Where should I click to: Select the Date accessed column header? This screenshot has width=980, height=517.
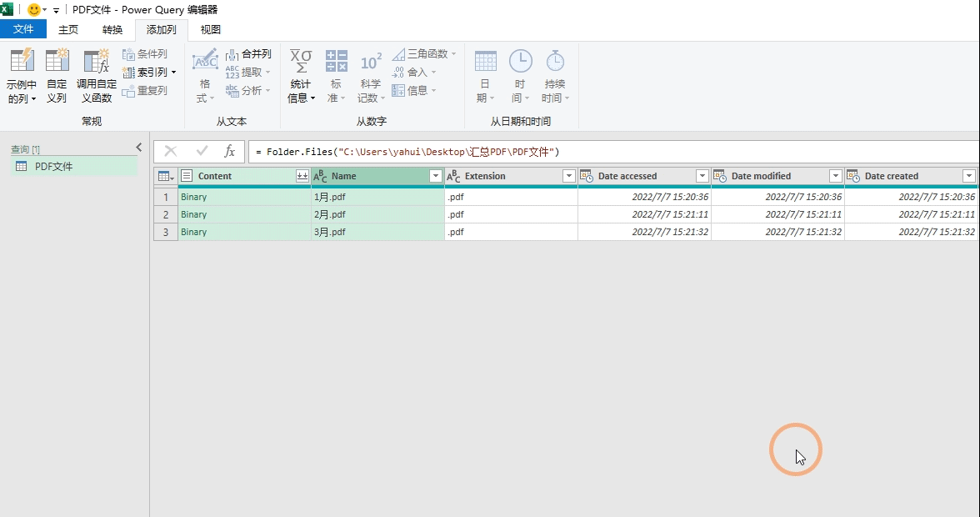click(x=644, y=176)
